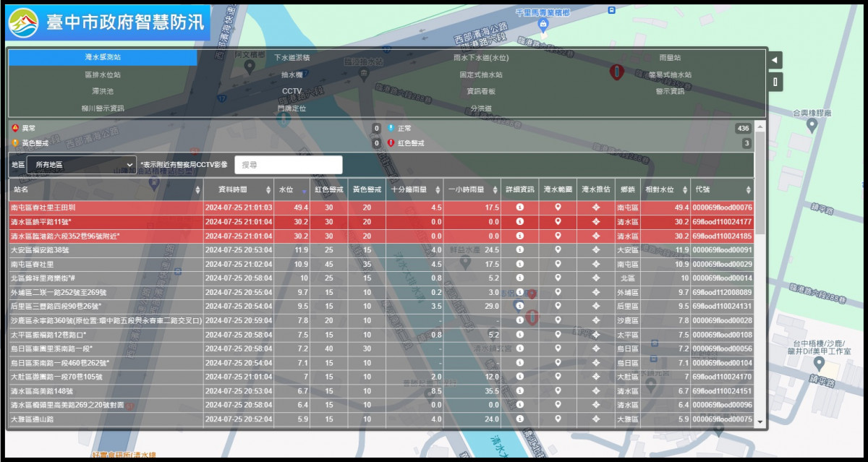Image resolution: width=868 pixels, height=462 pixels.
Task: Click the 黃色警戒 legend icon
Action: coord(15,142)
